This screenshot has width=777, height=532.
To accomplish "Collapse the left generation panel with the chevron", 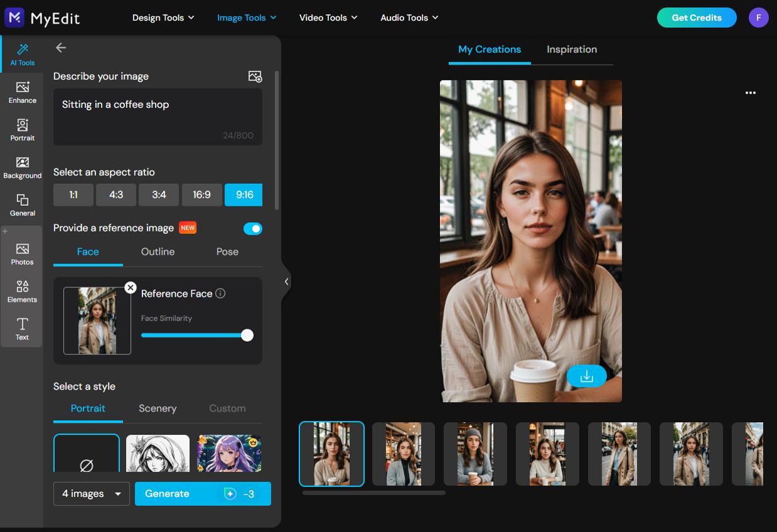I will click(287, 281).
